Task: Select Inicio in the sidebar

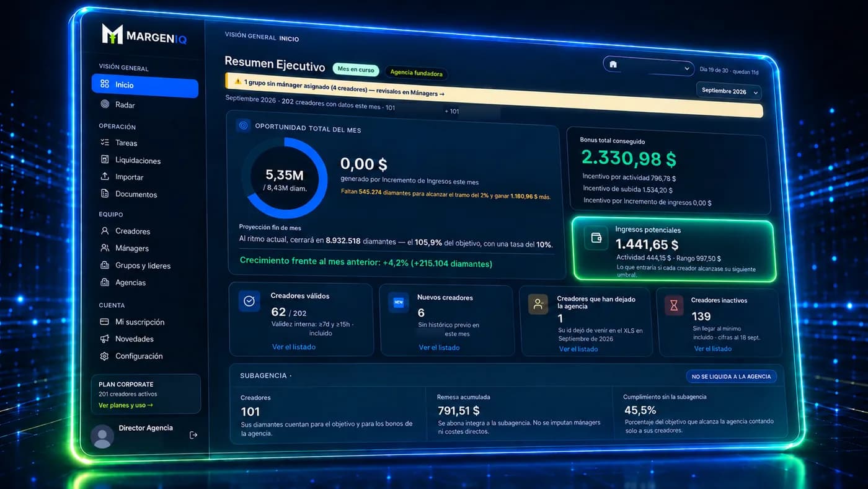Action: pos(145,86)
